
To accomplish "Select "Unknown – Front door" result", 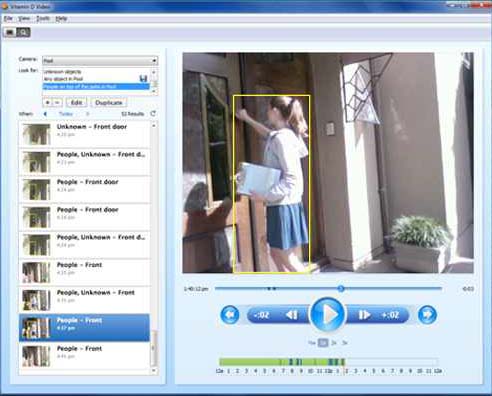I will coord(84,134).
